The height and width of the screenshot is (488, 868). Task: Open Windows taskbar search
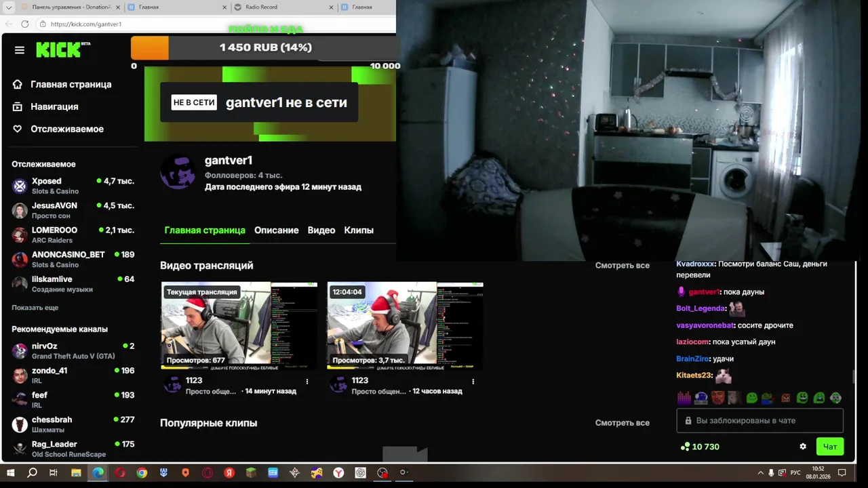[32, 473]
